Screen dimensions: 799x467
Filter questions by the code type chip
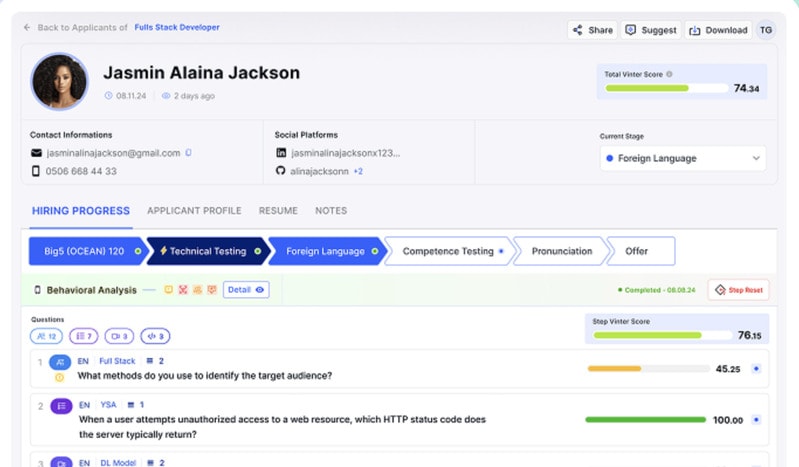click(x=156, y=336)
